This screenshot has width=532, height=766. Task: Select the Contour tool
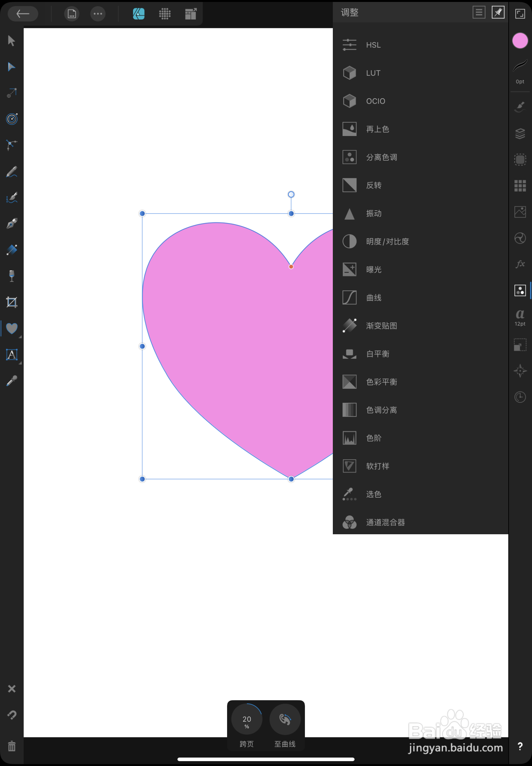12,119
